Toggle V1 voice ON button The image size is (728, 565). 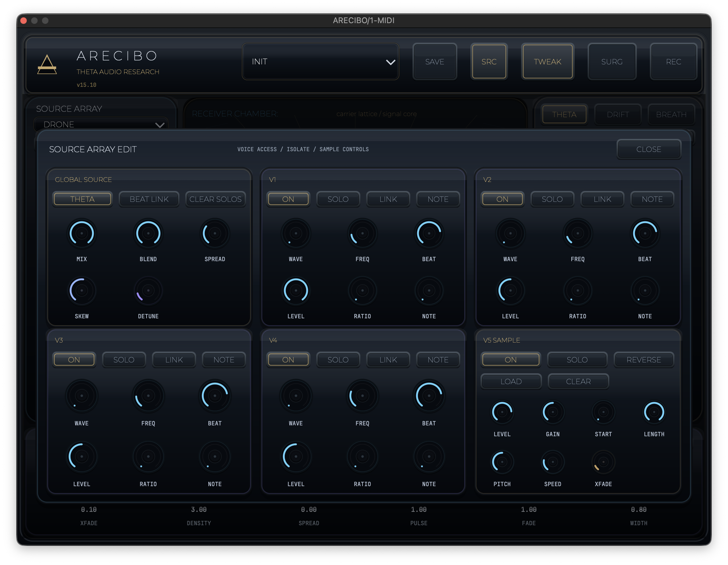tap(288, 199)
